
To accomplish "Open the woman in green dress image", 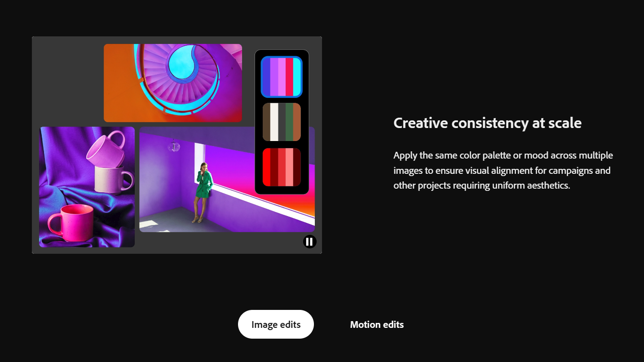I will [227, 180].
